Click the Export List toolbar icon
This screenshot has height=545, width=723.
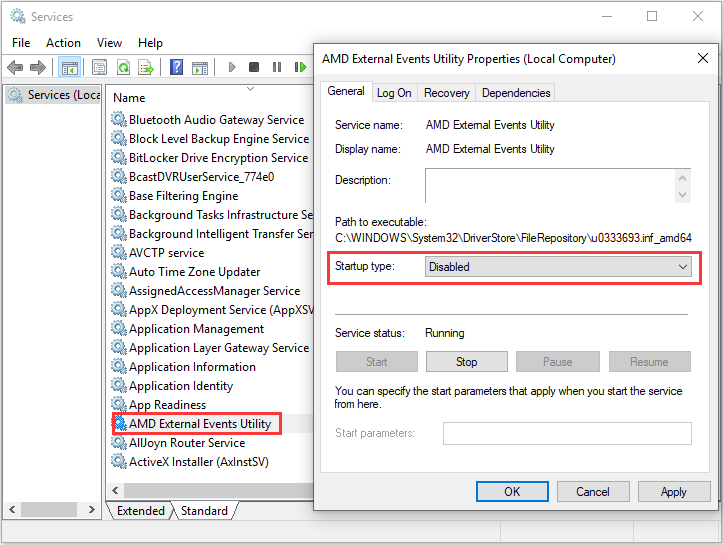(146, 67)
